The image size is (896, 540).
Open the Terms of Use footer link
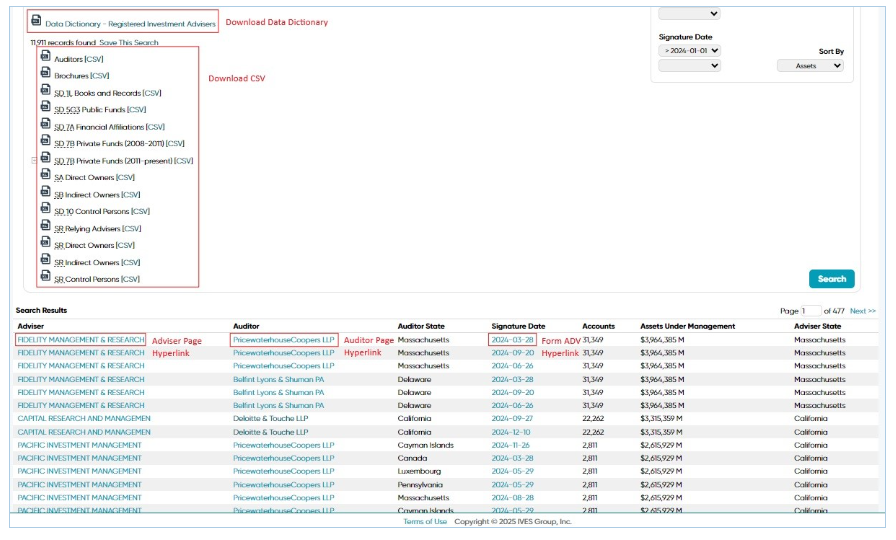point(425,522)
